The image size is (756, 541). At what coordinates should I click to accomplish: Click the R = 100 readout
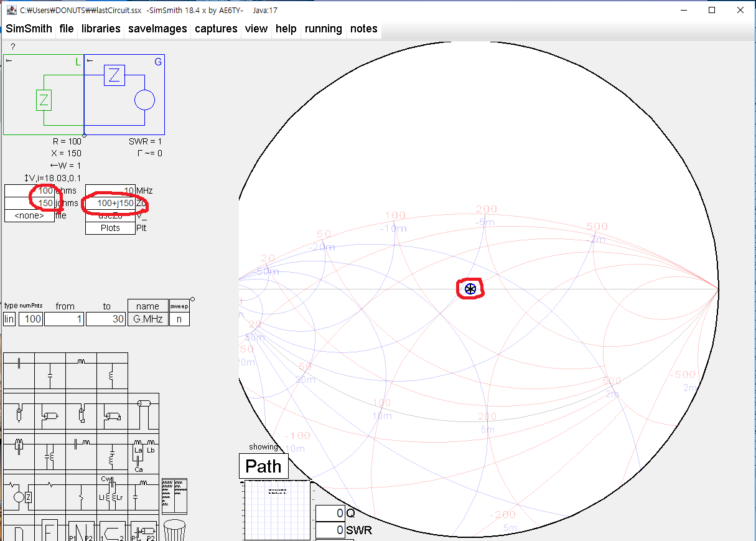tap(67, 141)
